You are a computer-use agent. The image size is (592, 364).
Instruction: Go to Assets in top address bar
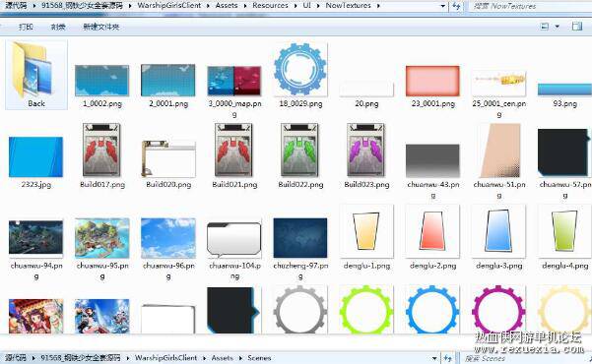[227, 5]
